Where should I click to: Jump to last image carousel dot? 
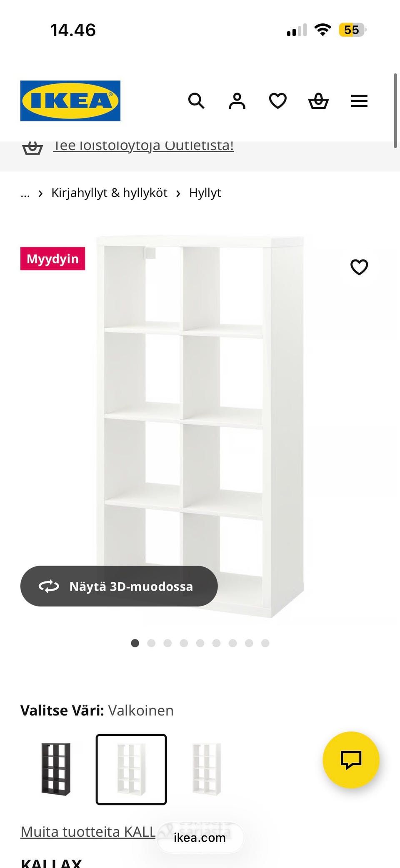click(x=265, y=643)
